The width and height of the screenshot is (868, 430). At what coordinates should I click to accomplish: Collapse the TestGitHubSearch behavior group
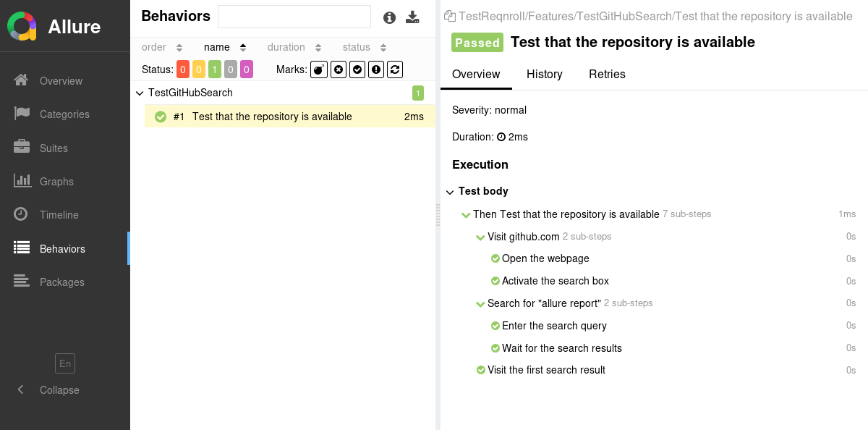(x=139, y=93)
